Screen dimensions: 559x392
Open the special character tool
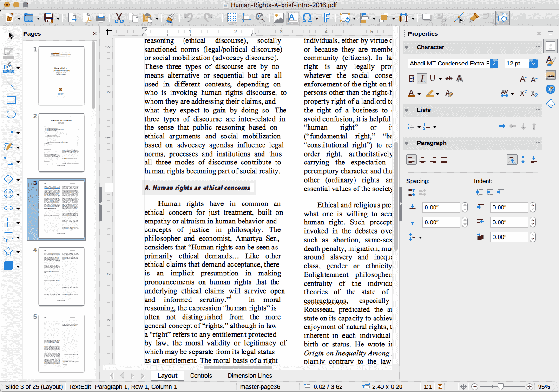coord(307,18)
